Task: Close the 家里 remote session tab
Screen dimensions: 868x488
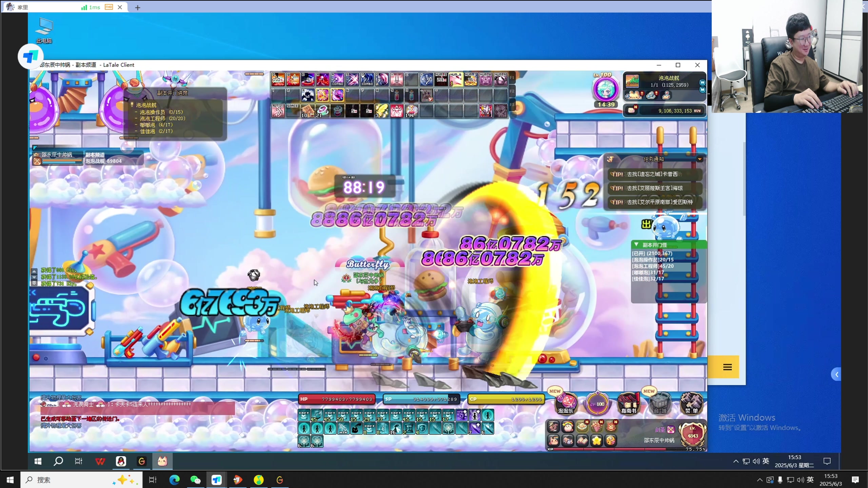Action: (120, 7)
